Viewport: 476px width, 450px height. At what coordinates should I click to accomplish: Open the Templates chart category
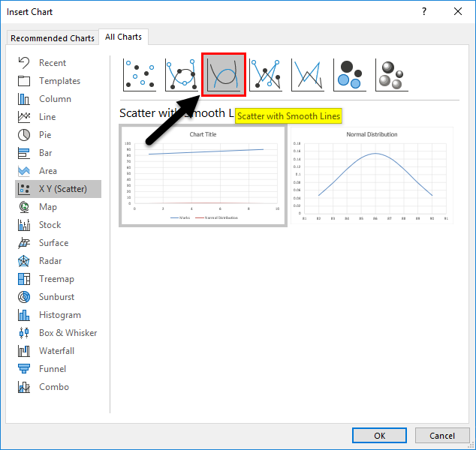point(58,81)
